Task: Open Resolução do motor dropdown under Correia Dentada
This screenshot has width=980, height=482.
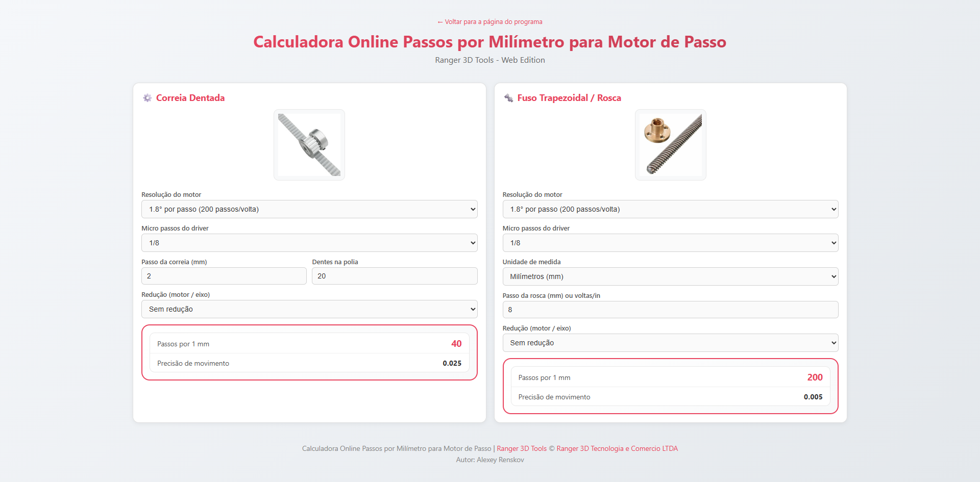Action: pyautogui.click(x=309, y=209)
